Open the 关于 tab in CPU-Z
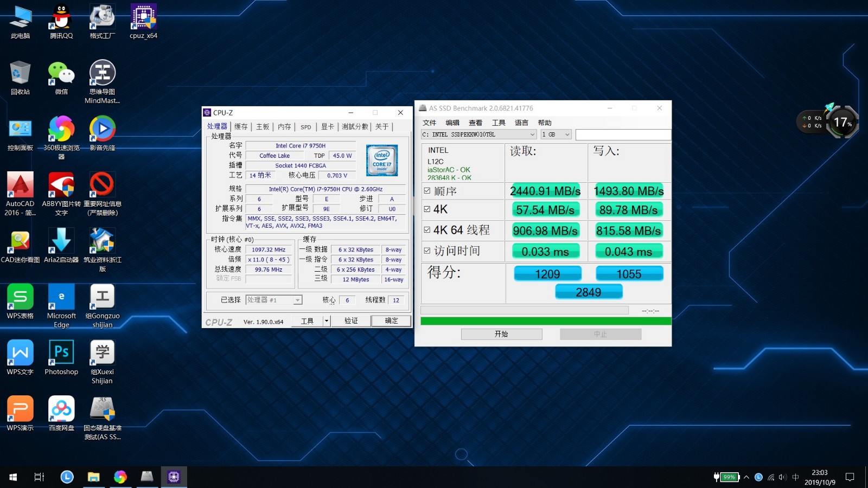 tap(382, 127)
